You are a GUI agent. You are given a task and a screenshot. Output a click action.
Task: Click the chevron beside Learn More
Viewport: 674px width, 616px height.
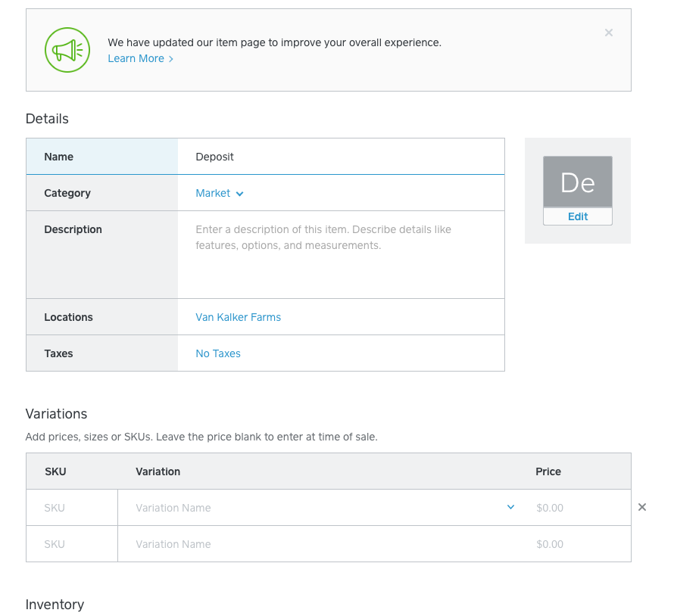tap(171, 59)
